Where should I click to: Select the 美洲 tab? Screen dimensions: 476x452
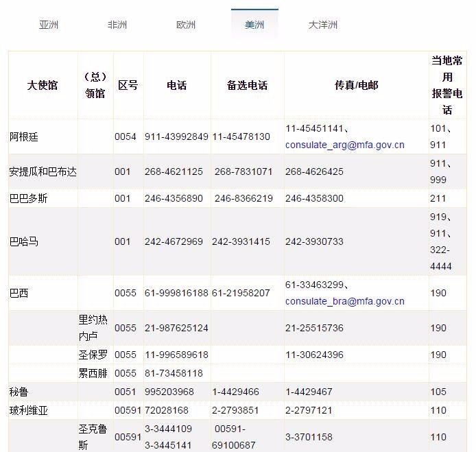click(x=254, y=25)
